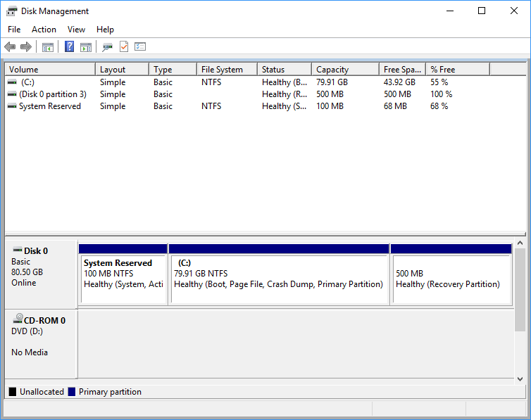Viewport: 531px width, 420px height.
Task: Click the disk with magnifier toolbar icon
Action: pos(107,47)
